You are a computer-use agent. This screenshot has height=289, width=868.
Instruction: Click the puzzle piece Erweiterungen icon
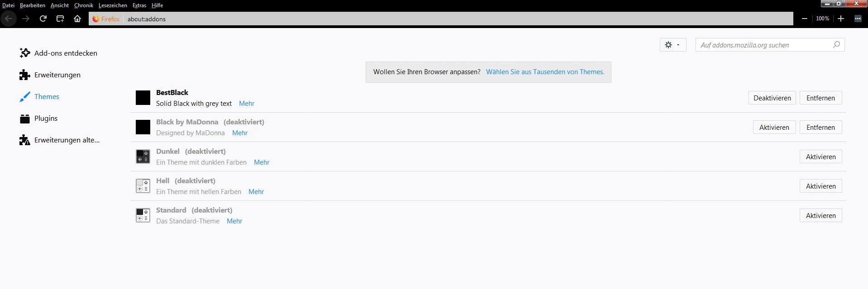25,75
